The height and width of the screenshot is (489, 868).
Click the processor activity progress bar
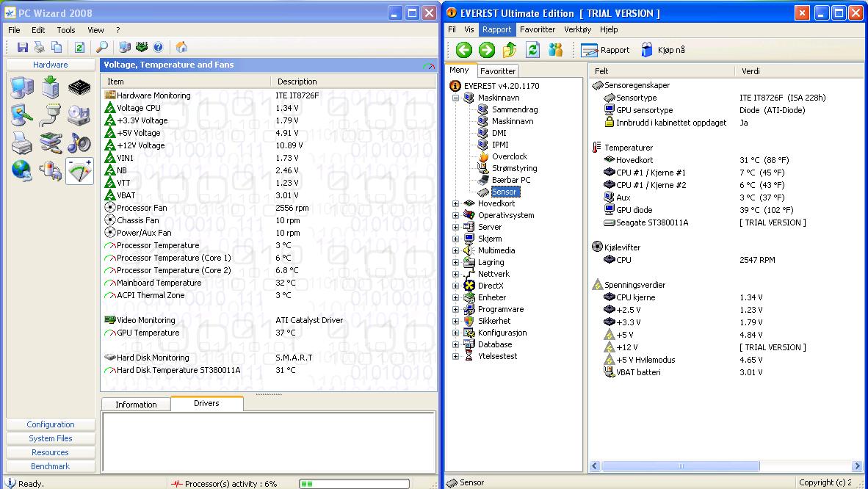click(354, 483)
